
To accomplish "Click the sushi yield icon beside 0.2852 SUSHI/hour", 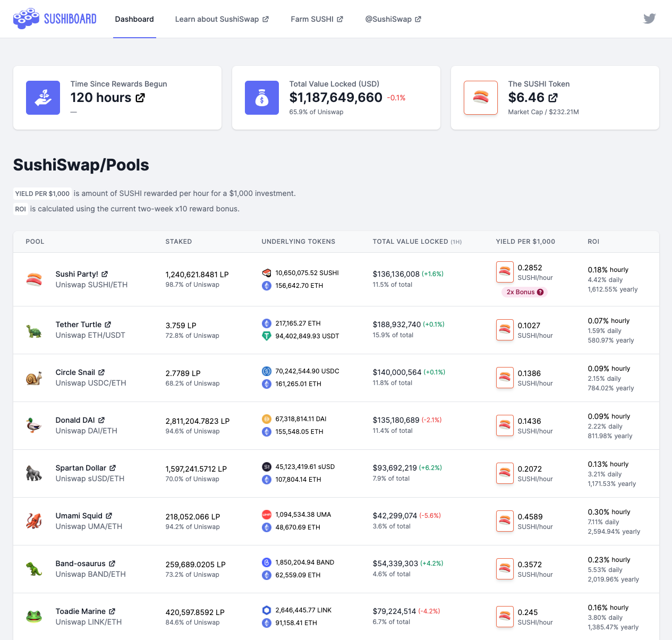I will 505,272.
